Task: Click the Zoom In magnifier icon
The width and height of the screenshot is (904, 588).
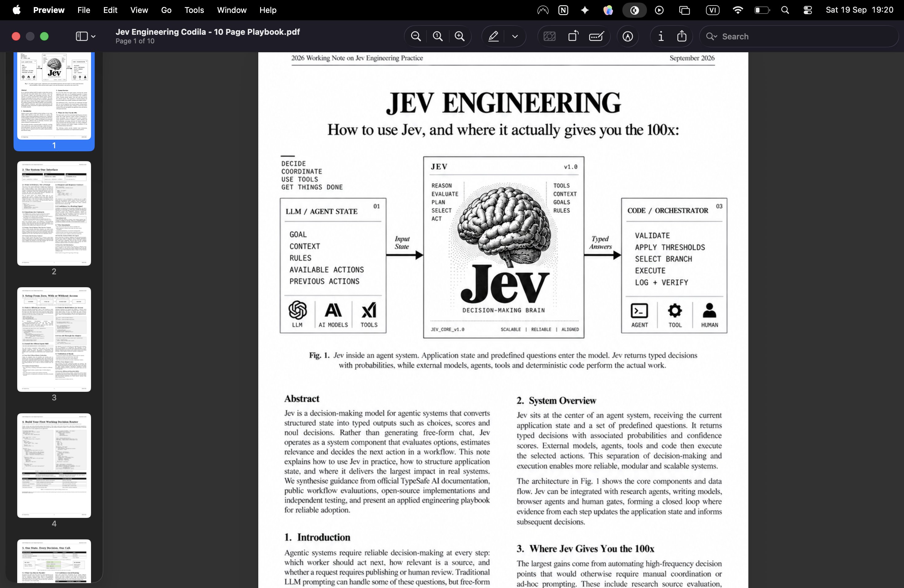Action: pos(460,37)
